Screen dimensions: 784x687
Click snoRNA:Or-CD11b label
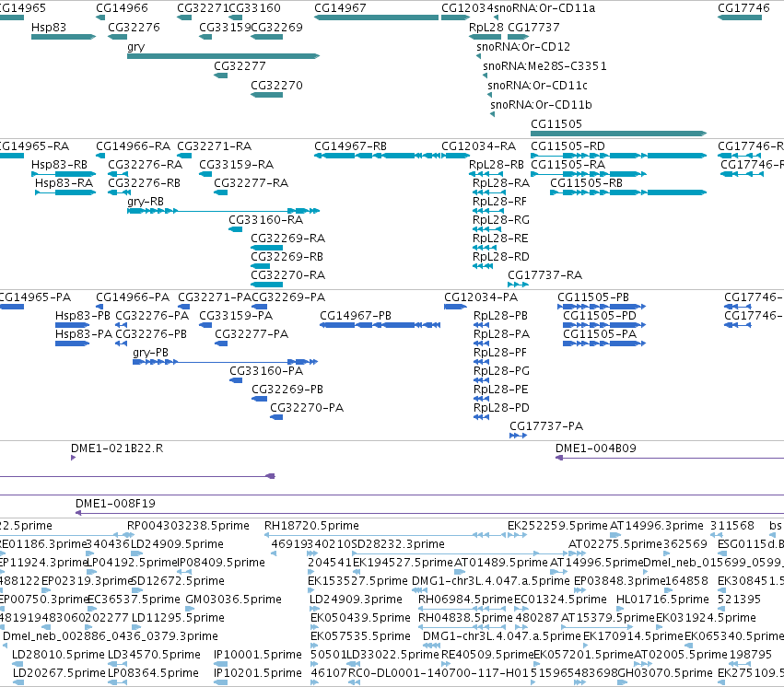[541, 105]
